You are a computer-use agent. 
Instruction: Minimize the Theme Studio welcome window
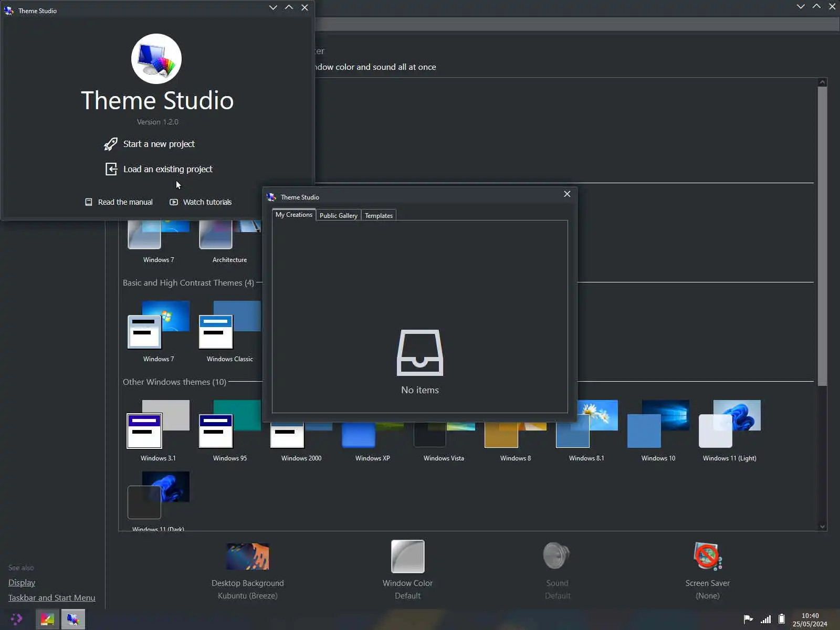point(273,7)
